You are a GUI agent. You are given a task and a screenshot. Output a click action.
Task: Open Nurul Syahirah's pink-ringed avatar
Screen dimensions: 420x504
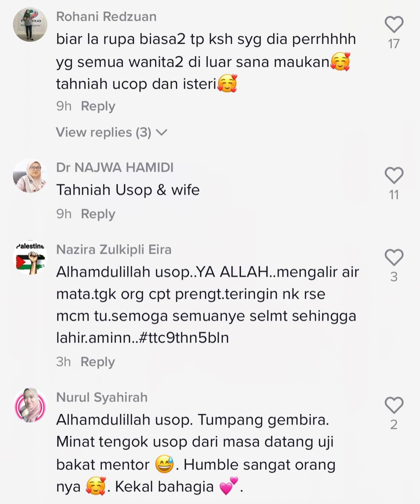[x=30, y=405]
